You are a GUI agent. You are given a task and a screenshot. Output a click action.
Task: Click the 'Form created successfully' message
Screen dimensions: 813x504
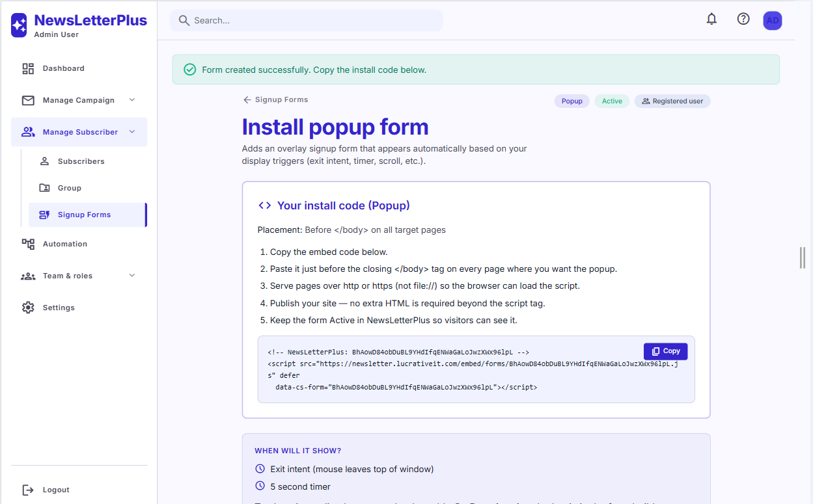(314, 70)
